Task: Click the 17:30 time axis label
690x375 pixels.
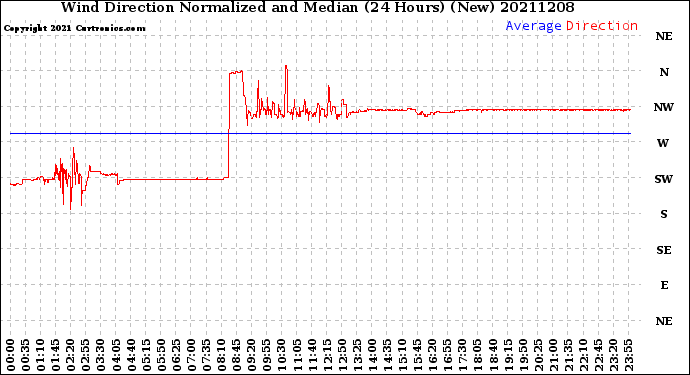Action: (x=462, y=355)
